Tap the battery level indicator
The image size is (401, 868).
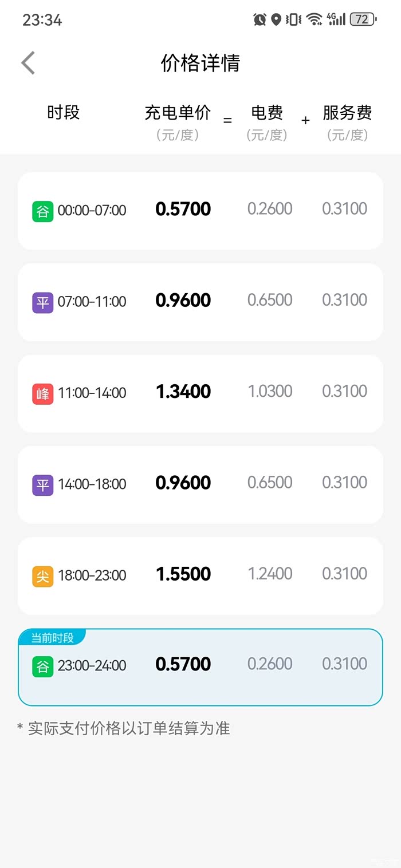click(x=363, y=19)
